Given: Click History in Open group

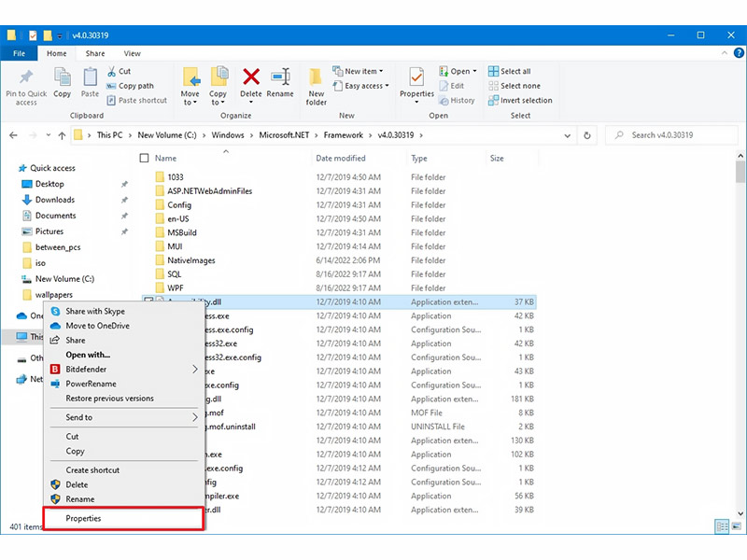Looking at the screenshot, I should pyautogui.click(x=457, y=101).
